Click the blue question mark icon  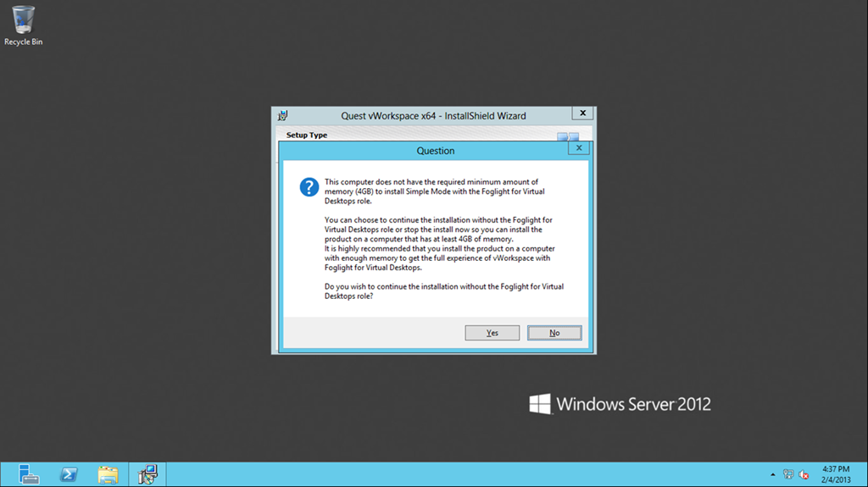[309, 187]
